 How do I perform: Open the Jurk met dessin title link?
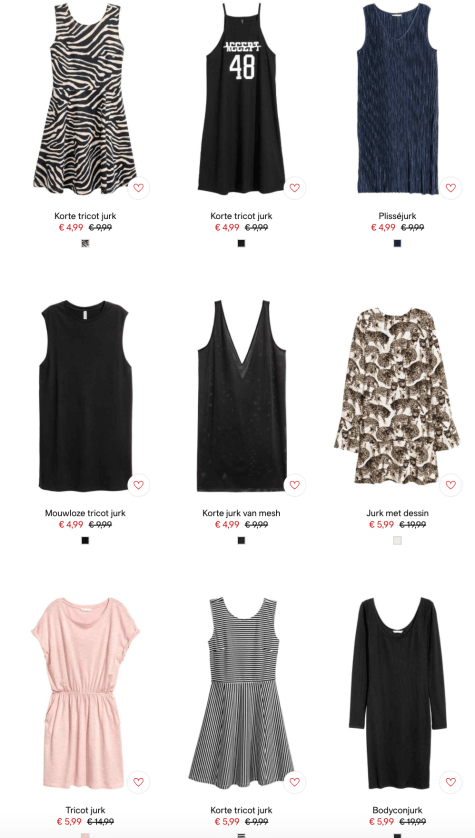[397, 514]
